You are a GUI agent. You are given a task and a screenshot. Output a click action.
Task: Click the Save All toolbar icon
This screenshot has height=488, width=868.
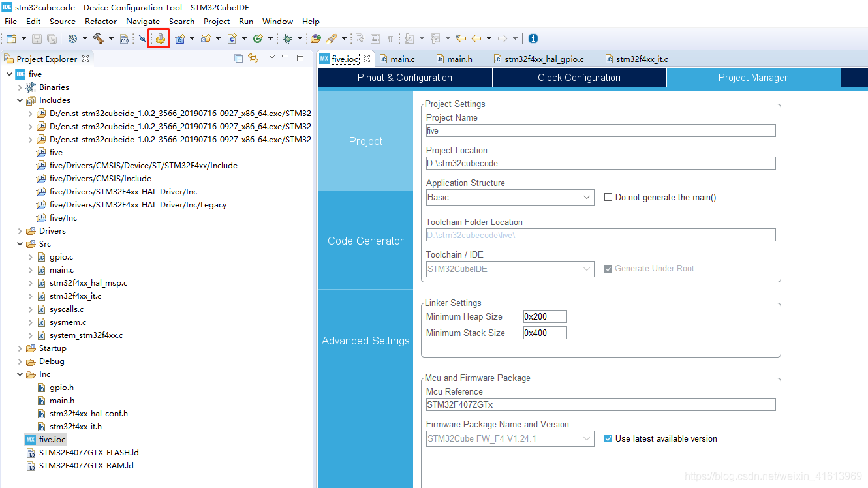click(52, 38)
